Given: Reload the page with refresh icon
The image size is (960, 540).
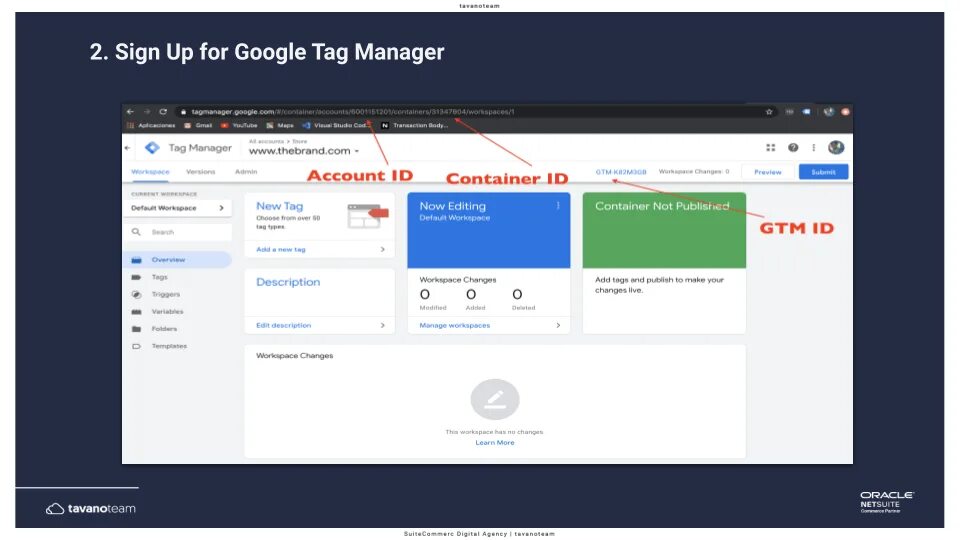Looking at the screenshot, I should [163, 111].
